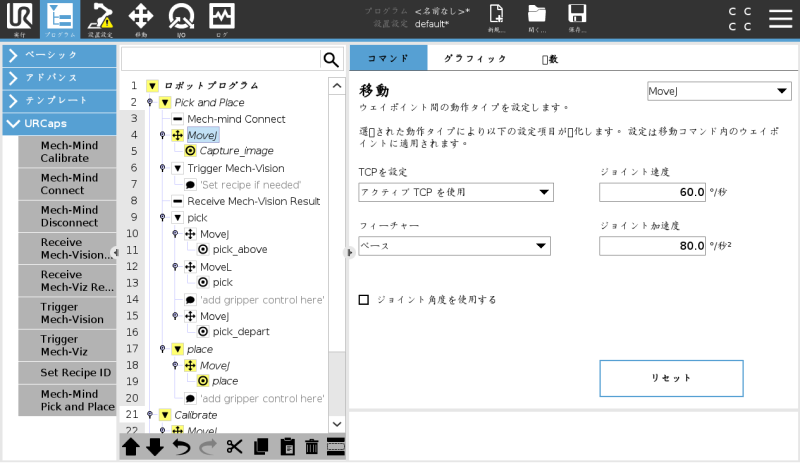Click the Reset button

[671, 378]
